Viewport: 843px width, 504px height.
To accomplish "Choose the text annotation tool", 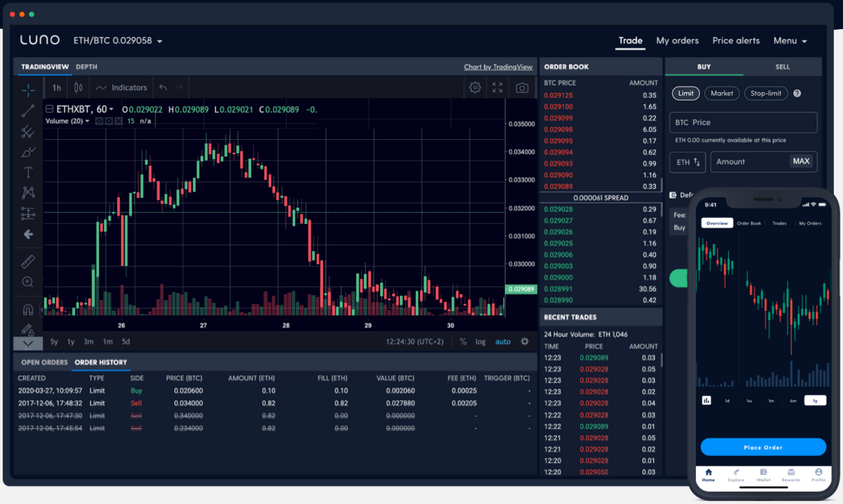I will click(x=28, y=172).
